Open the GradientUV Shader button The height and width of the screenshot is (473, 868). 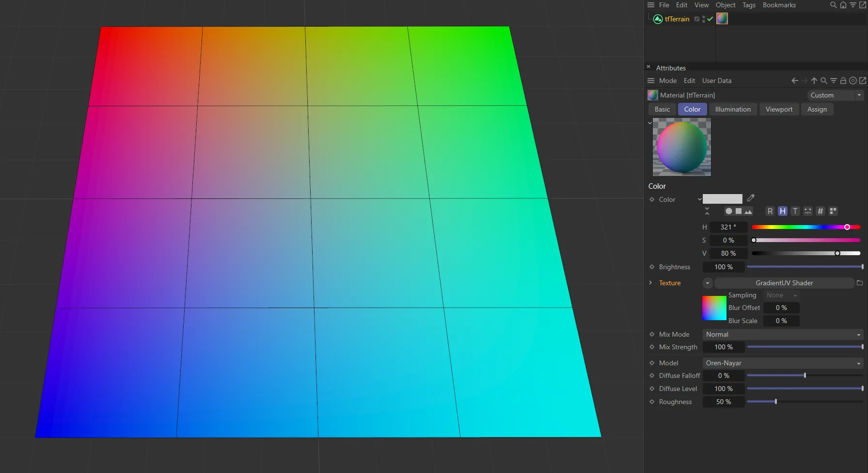(784, 283)
